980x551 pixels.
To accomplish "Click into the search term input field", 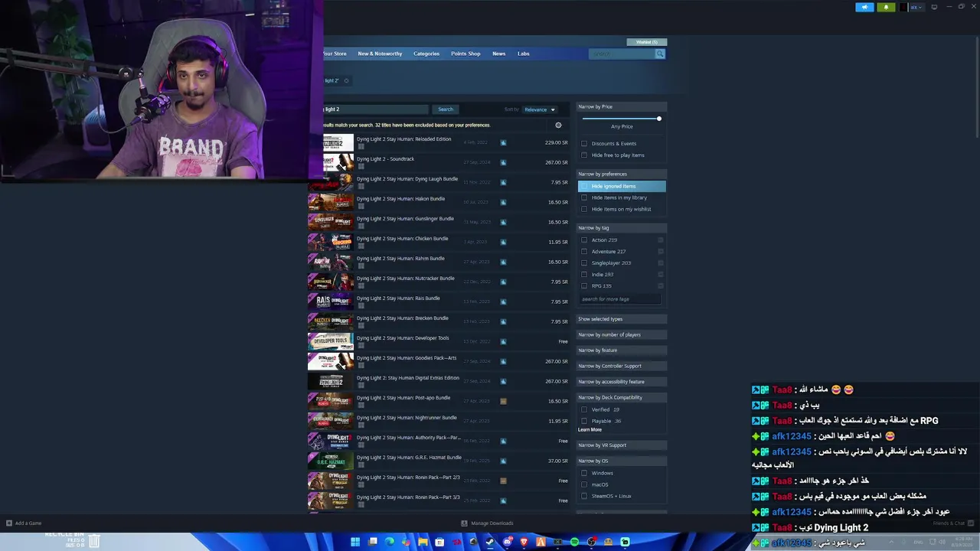I will tap(376, 109).
